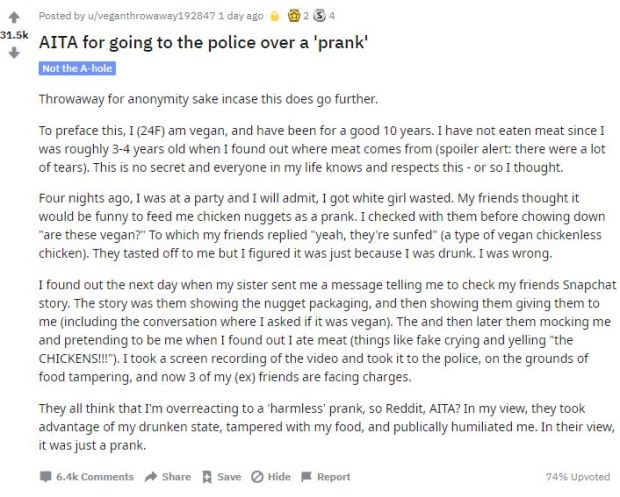Click the gold award icon
Image resolution: width=620 pixels, height=497 pixels.
tap(294, 16)
